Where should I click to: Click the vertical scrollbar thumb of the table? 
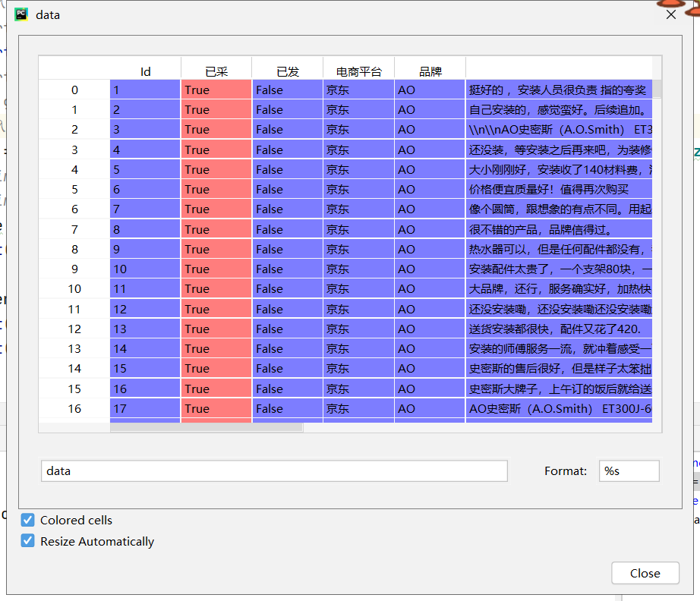pos(657,90)
